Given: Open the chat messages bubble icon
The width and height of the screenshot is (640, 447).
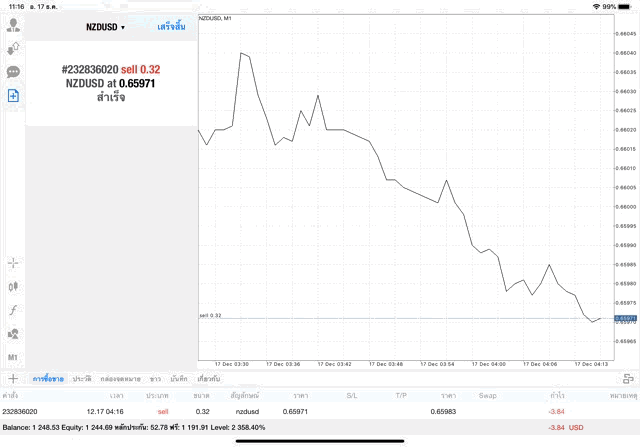Looking at the screenshot, I should 14,72.
